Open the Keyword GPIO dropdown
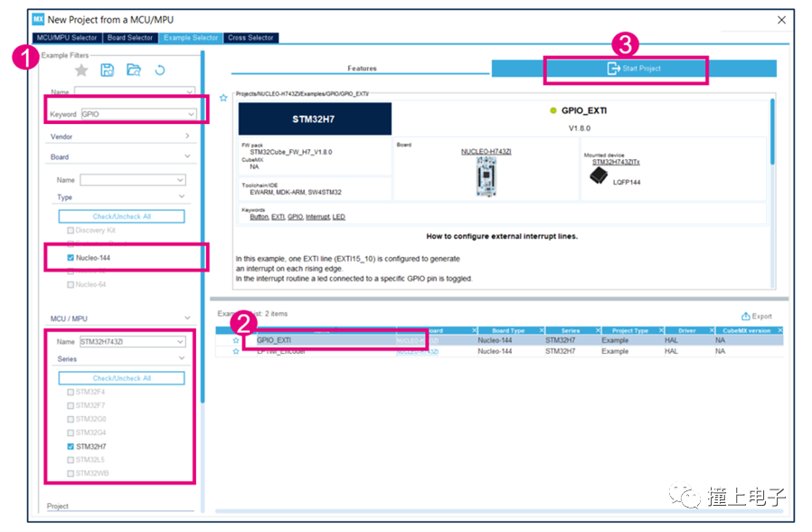The height and width of the screenshot is (532, 812). [x=191, y=114]
